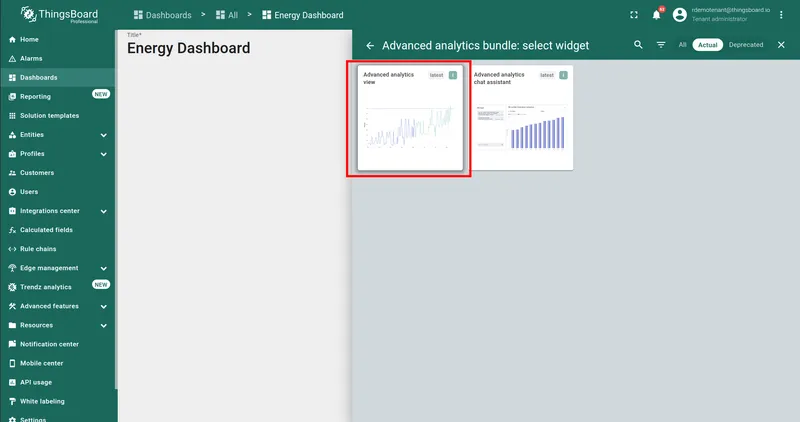800x422 pixels.
Task: Expand Advanced features submenu
Action: coord(104,307)
